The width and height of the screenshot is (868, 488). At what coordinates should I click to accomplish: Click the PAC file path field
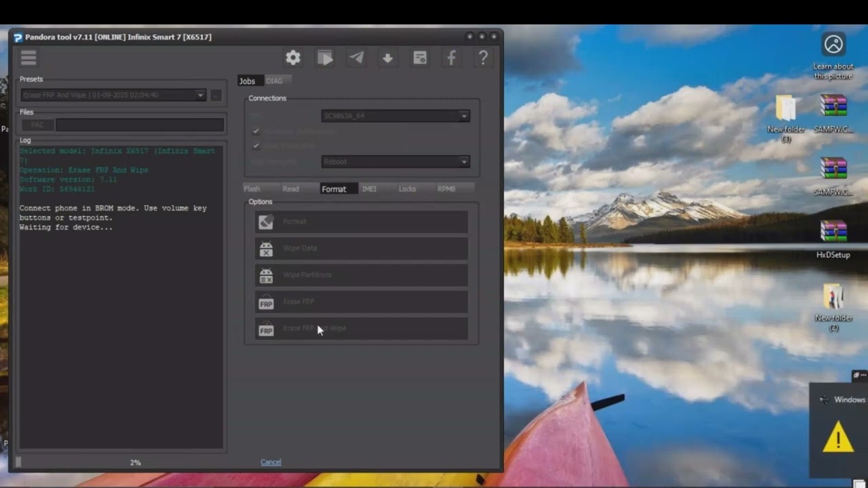[x=140, y=125]
